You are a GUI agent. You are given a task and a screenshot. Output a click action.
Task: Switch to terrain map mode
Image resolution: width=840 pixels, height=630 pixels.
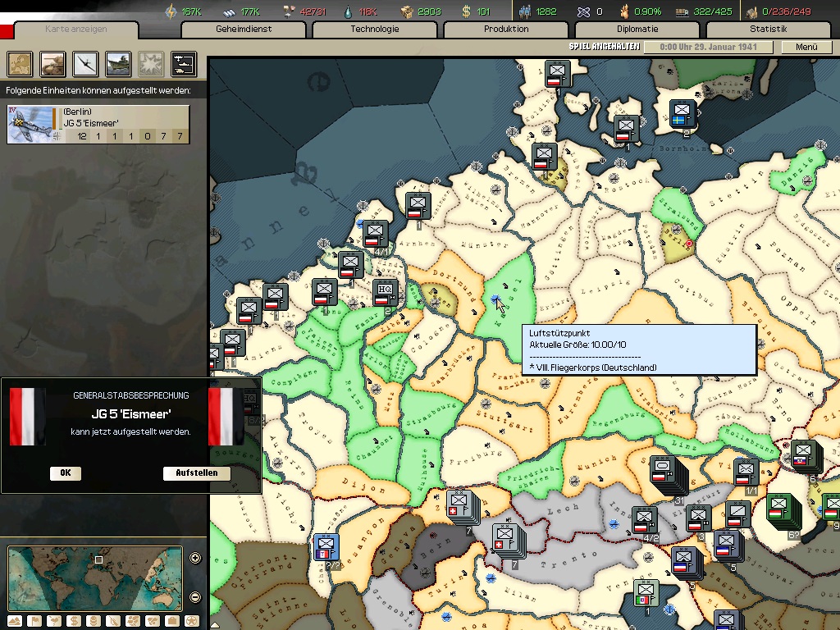point(15,621)
